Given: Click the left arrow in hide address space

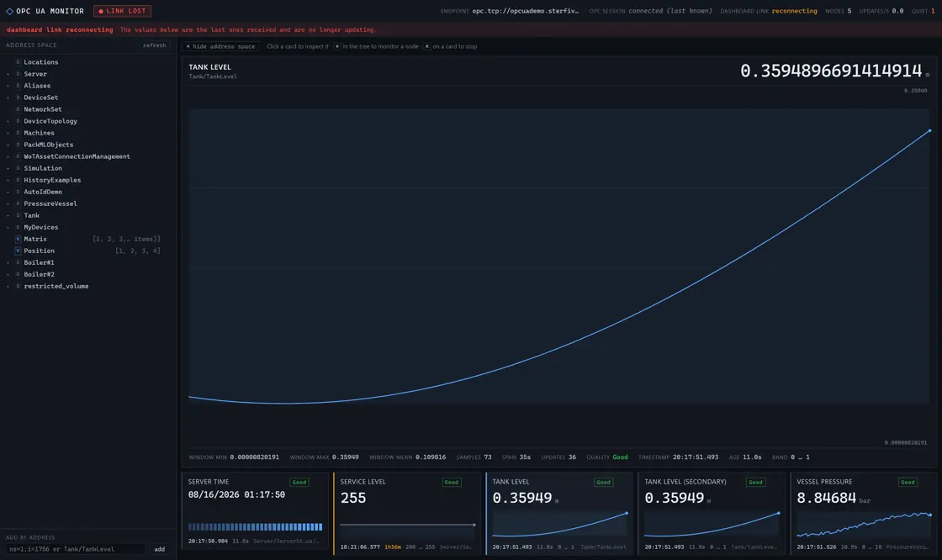Looking at the screenshot, I should [x=188, y=46].
